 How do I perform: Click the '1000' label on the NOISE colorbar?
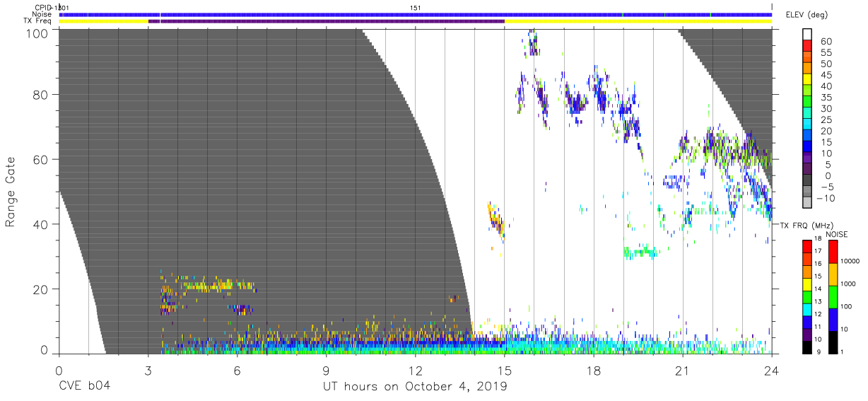pos(849,284)
